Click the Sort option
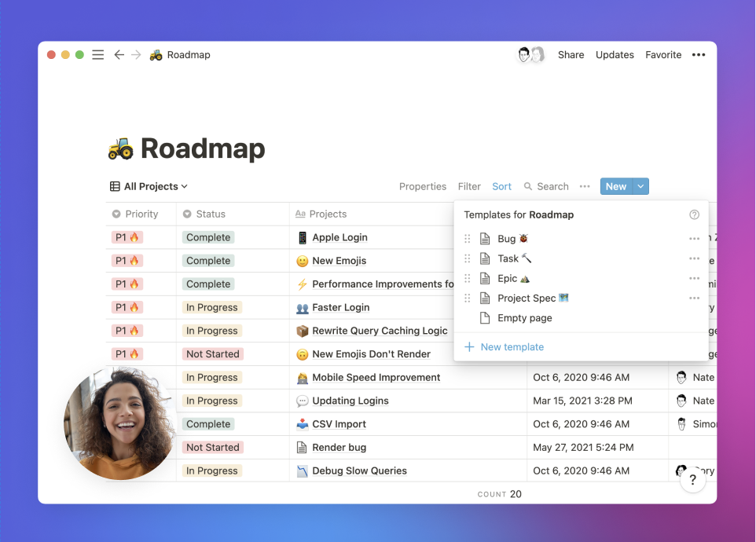This screenshot has height=542, width=756. coord(501,187)
